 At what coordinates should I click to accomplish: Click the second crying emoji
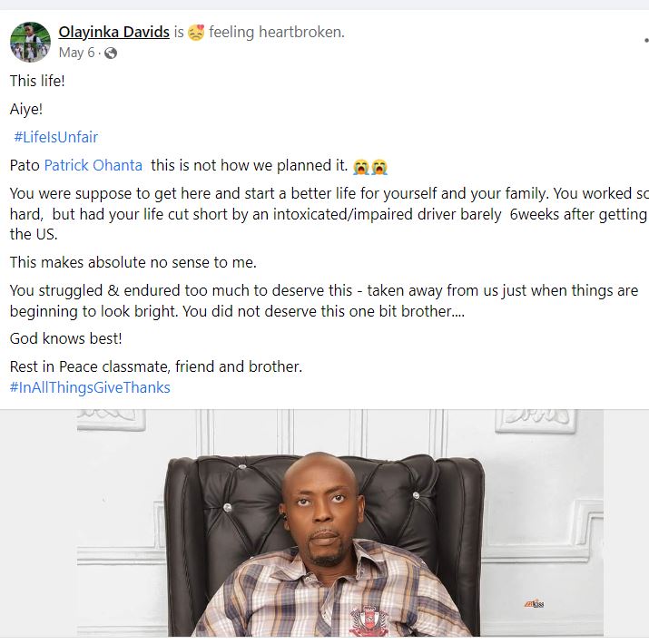click(x=379, y=167)
